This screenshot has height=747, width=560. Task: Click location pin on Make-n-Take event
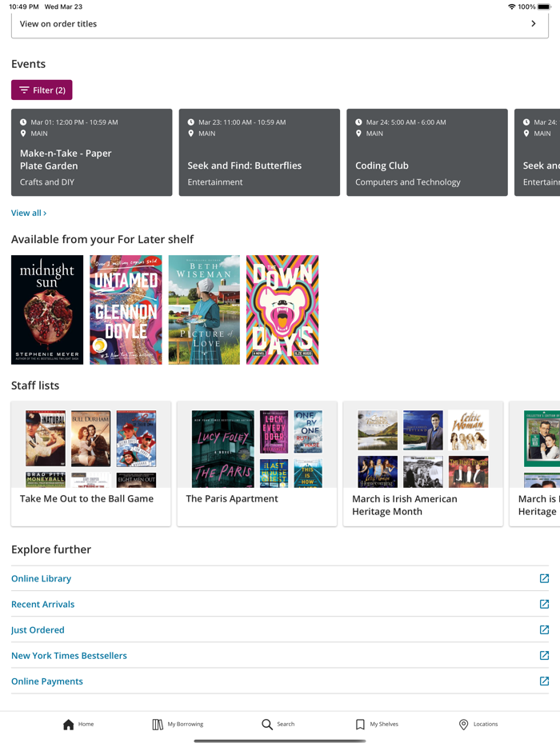click(x=23, y=134)
